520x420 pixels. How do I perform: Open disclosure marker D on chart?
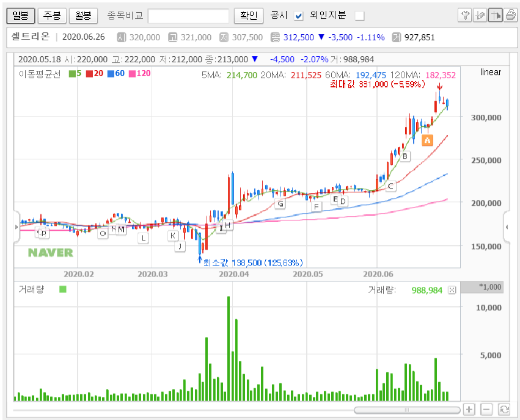pyautogui.click(x=343, y=201)
